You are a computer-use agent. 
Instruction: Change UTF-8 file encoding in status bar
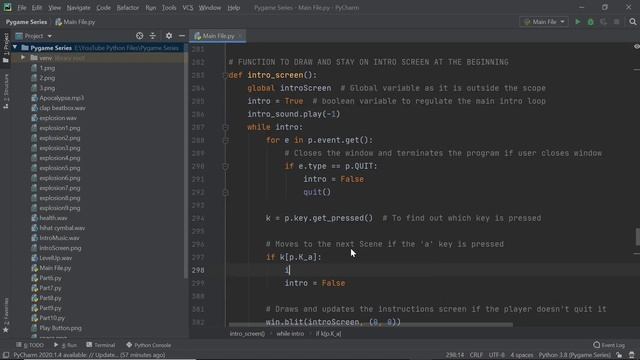(496, 355)
